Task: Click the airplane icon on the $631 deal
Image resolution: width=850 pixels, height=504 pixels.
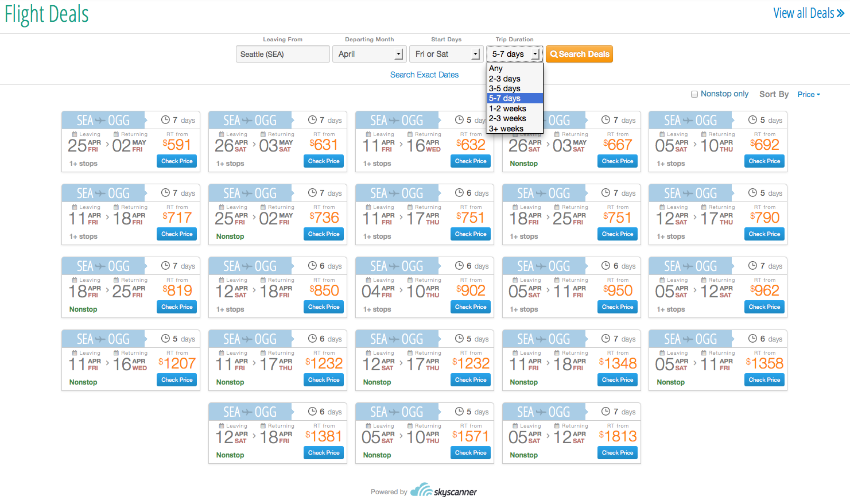Action: (247, 121)
